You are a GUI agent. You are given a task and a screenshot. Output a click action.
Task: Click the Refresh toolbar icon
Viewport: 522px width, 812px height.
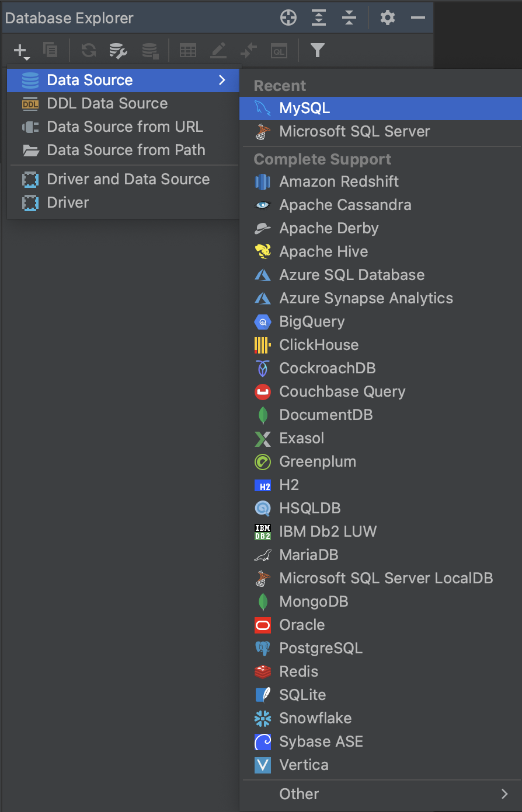tap(89, 51)
